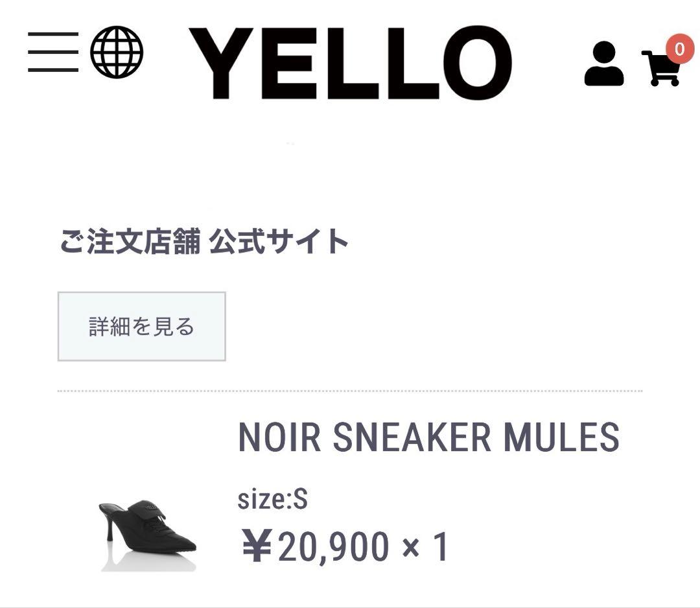The image size is (700, 608).
Task: Click the size:S label
Action: pyautogui.click(x=273, y=499)
